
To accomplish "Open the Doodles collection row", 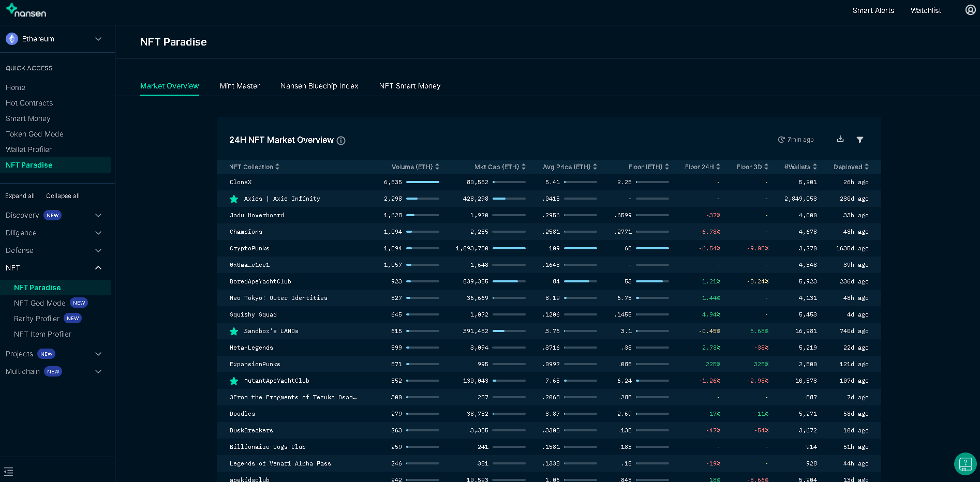I will (549, 414).
